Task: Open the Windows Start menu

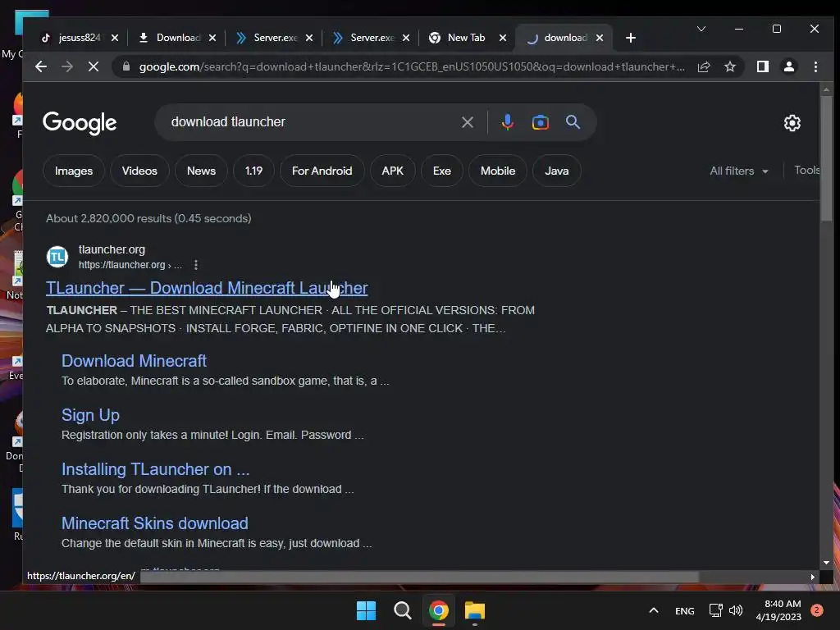Action: pyautogui.click(x=366, y=610)
